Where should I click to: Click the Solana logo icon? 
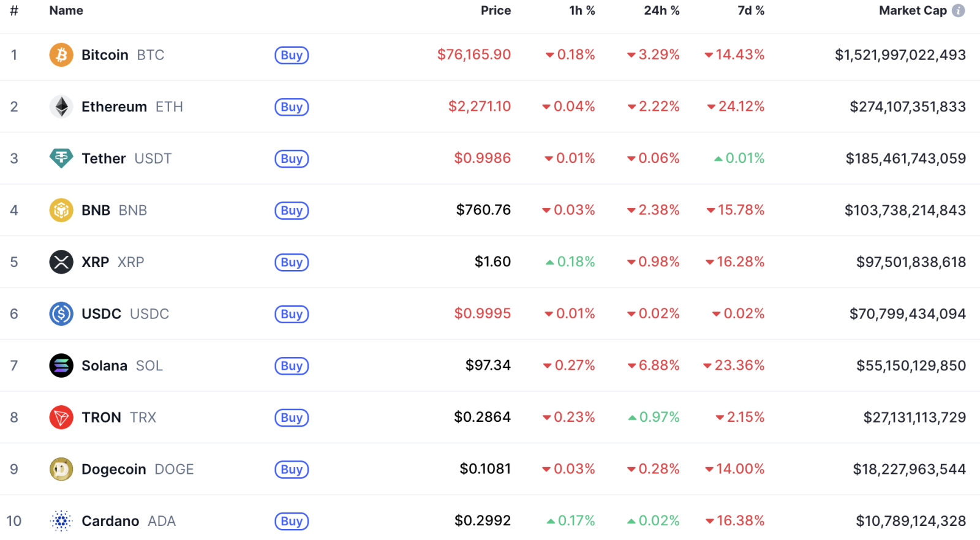[61, 366]
